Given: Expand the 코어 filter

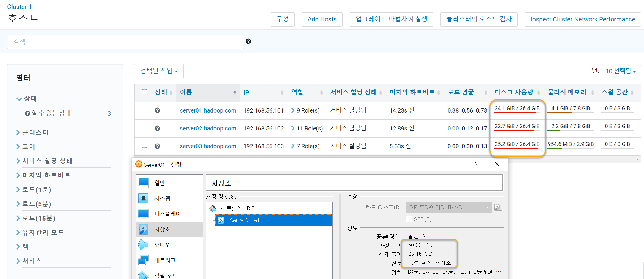Looking at the screenshot, I should coord(18,147).
